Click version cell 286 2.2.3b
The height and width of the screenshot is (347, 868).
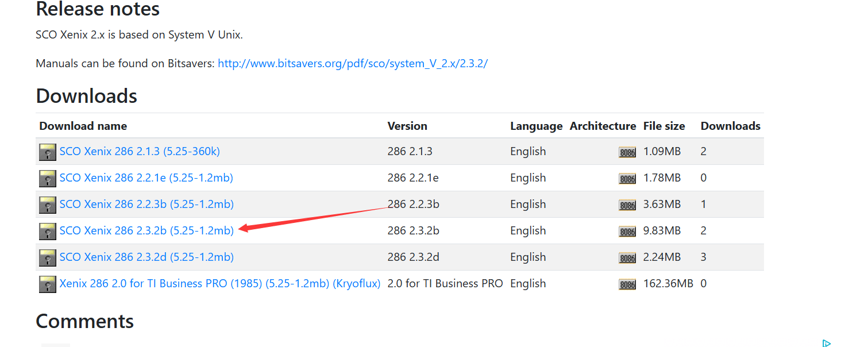(x=414, y=205)
